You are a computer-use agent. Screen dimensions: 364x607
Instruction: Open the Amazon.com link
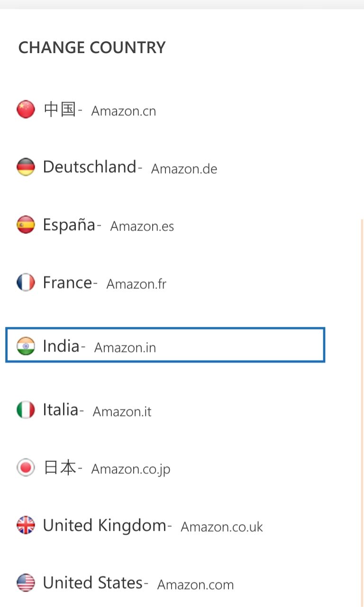tap(196, 585)
